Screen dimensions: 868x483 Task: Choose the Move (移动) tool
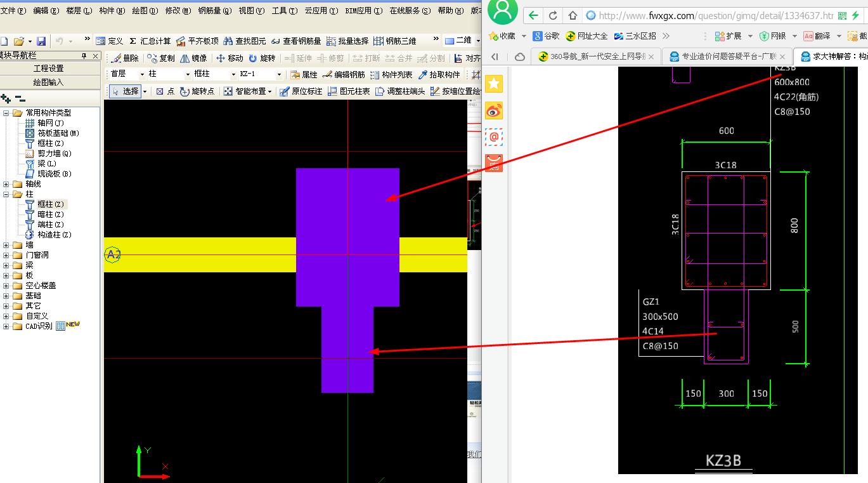tap(230, 58)
